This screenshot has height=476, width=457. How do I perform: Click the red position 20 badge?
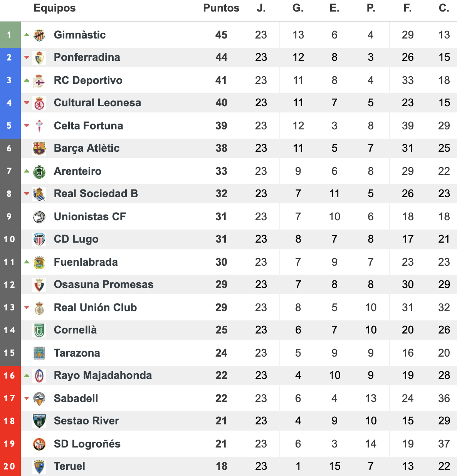pyautogui.click(x=10, y=466)
